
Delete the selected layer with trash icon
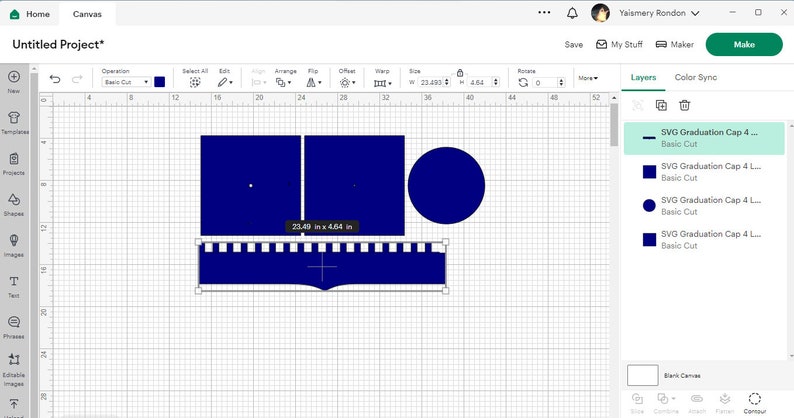(685, 105)
